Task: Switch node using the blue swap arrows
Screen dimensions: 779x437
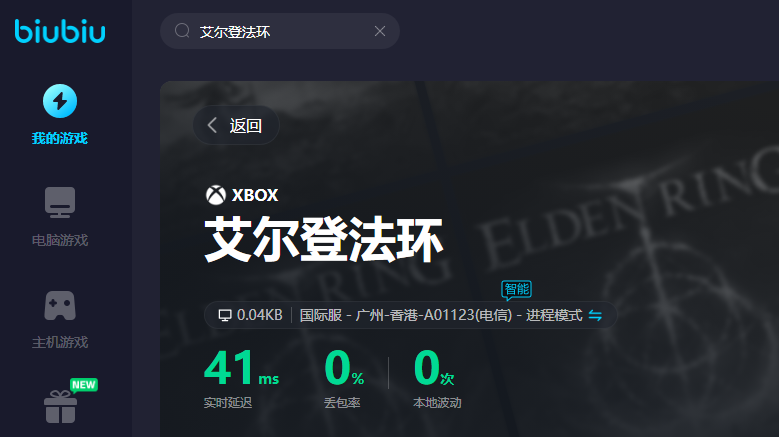Action: click(595, 315)
